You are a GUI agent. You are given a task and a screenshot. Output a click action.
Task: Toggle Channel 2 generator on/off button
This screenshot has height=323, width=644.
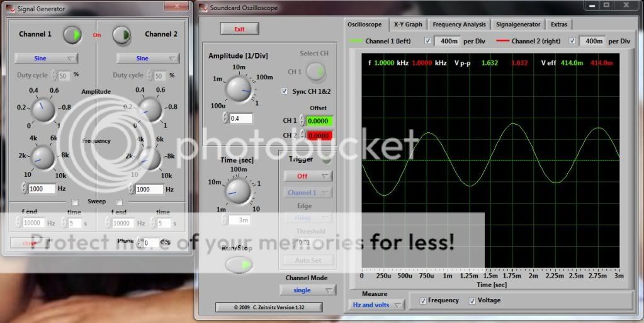[121, 35]
